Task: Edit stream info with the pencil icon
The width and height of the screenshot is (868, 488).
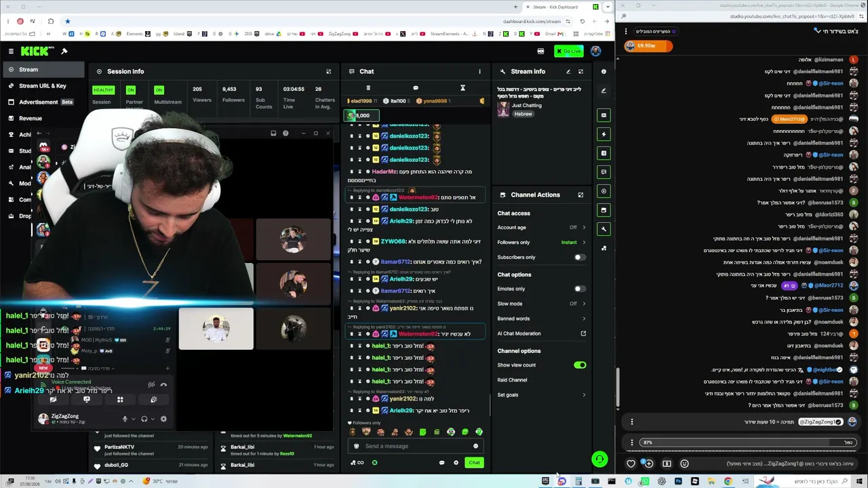Action: point(568,71)
